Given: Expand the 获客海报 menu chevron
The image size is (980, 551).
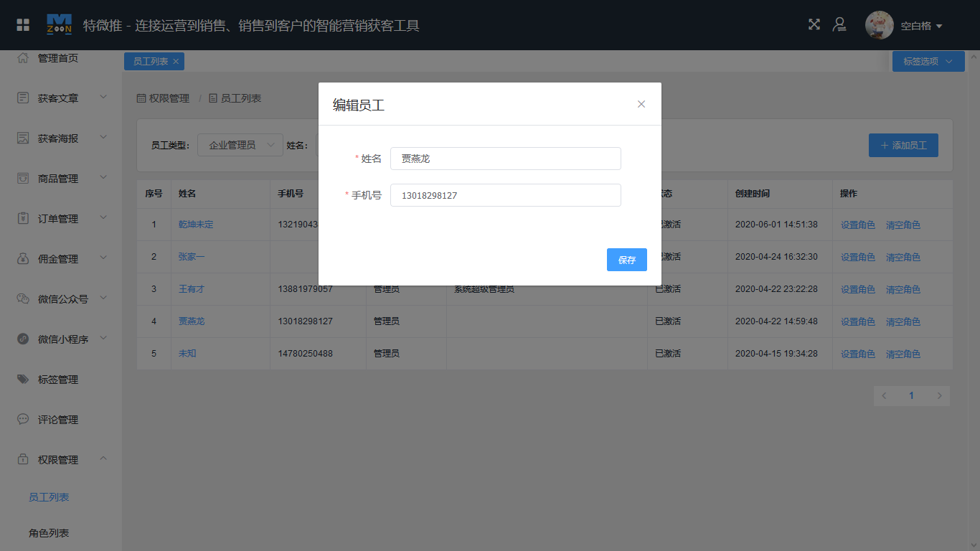Looking at the screenshot, I should [x=103, y=137].
